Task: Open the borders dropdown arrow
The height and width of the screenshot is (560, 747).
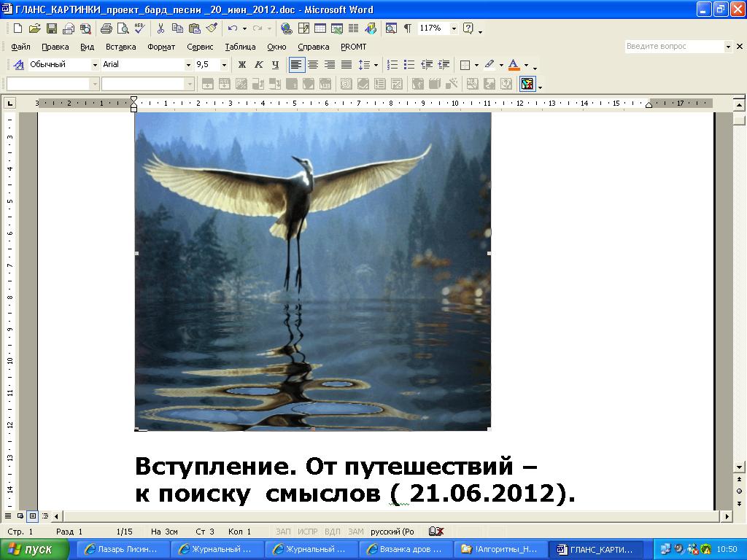Action: click(x=476, y=65)
